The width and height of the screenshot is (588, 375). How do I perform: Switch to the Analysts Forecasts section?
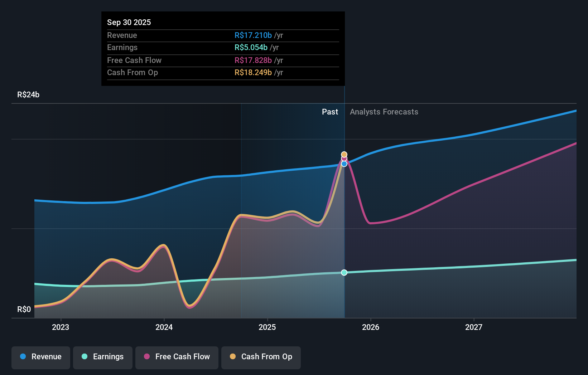point(384,112)
